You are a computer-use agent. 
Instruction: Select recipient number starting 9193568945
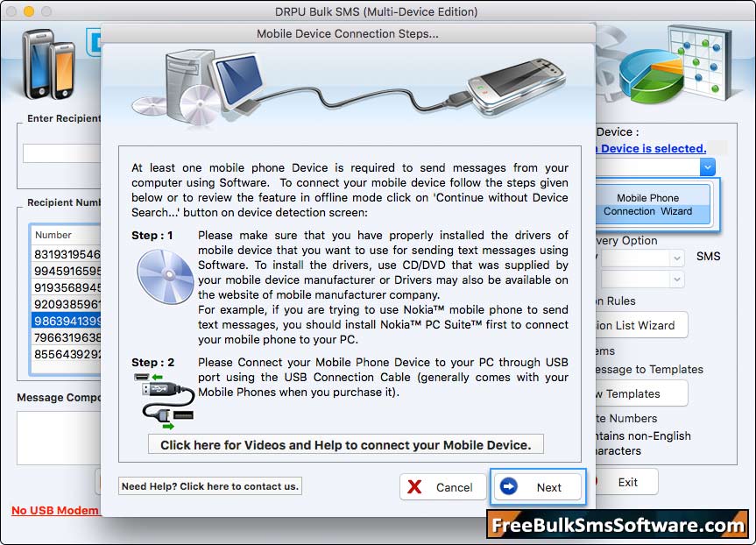(x=67, y=287)
